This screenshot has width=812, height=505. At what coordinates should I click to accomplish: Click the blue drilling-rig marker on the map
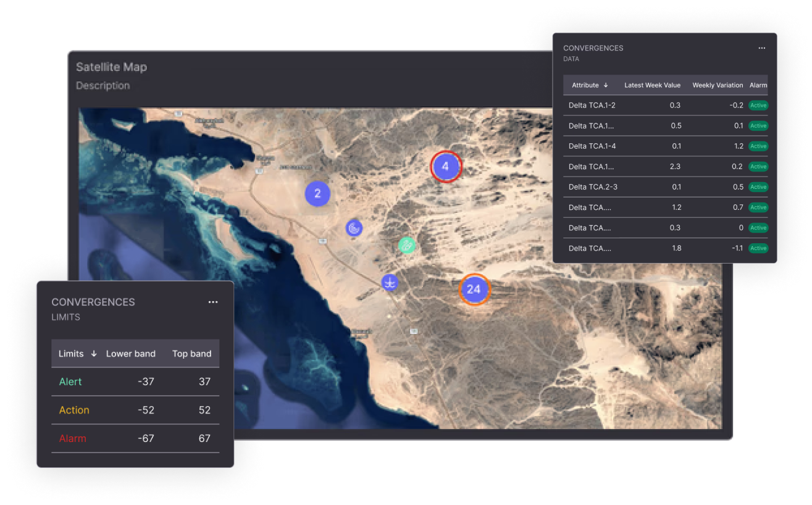point(390,283)
